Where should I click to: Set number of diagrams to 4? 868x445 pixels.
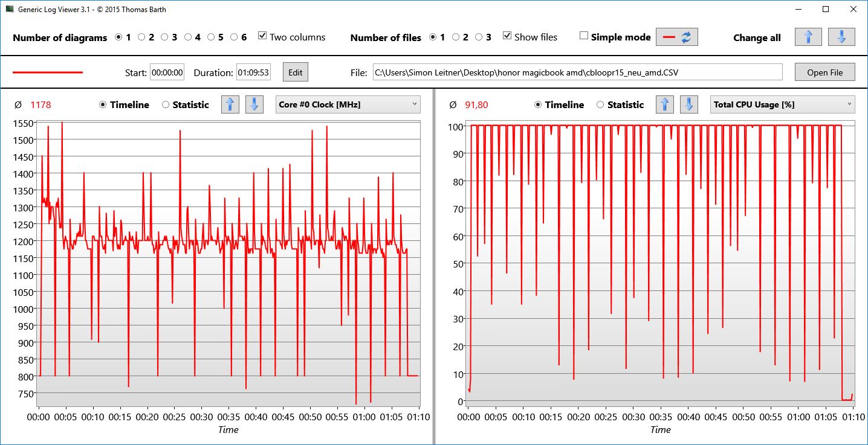[x=188, y=37]
